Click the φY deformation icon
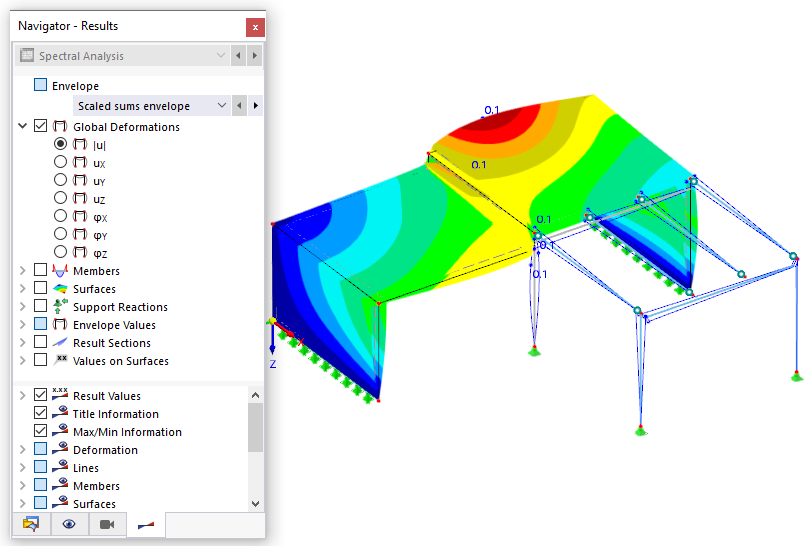This screenshot has width=806, height=546. (80, 234)
